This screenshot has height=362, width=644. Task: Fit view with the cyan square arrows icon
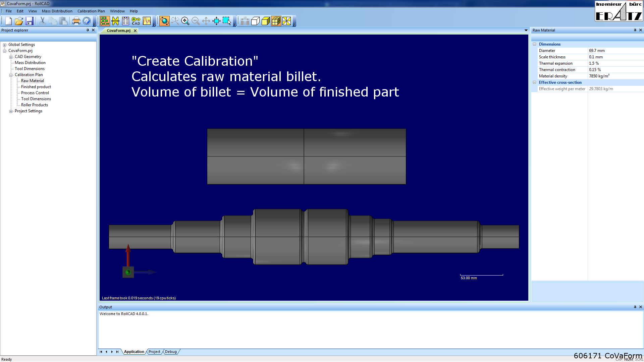pos(216,21)
